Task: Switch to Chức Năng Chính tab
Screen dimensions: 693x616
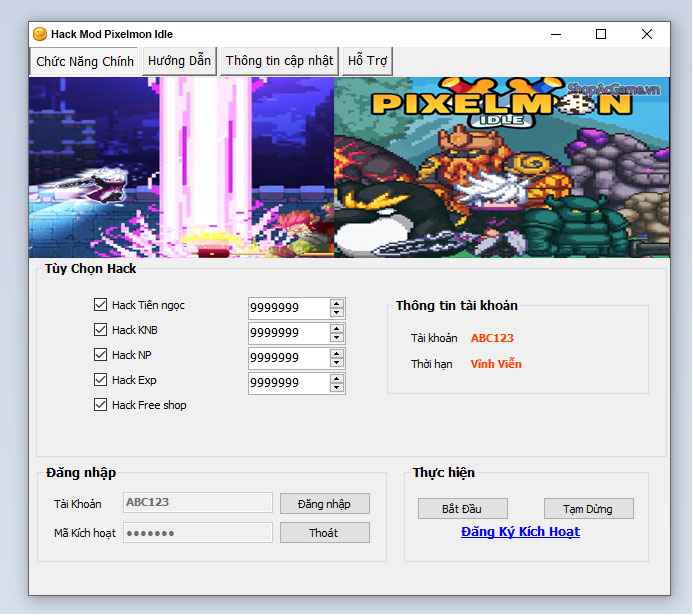Action: pyautogui.click(x=84, y=61)
